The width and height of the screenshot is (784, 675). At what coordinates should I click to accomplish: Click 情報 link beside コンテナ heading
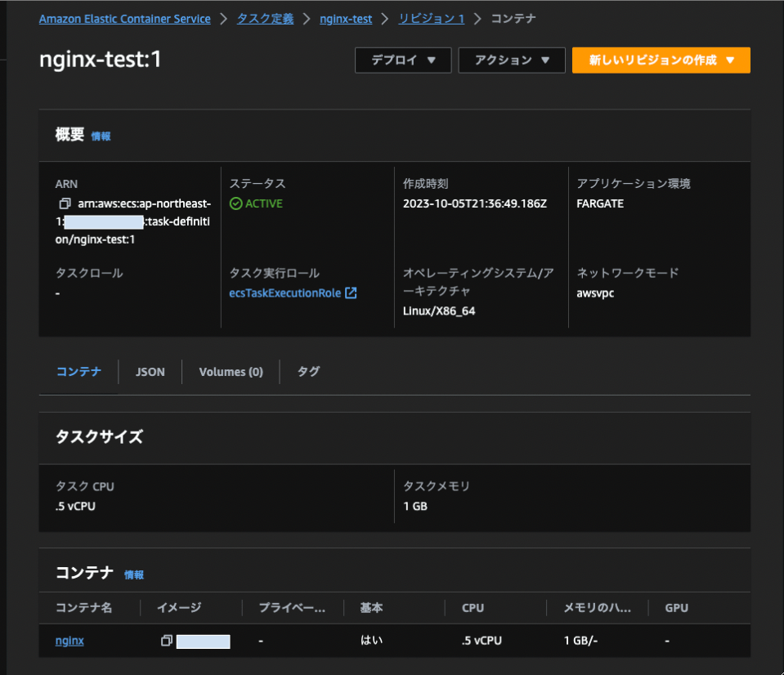[x=134, y=574]
